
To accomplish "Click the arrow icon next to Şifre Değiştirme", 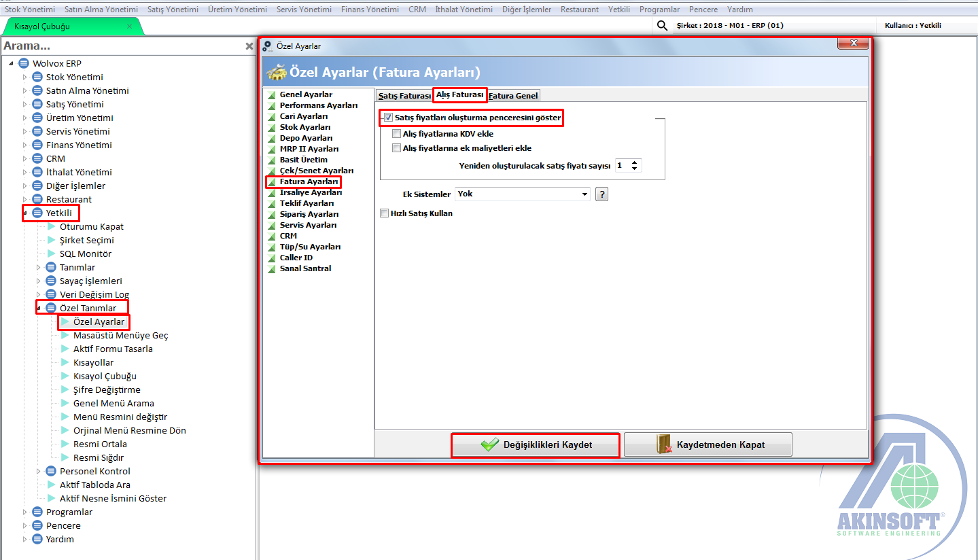I will [x=65, y=389].
